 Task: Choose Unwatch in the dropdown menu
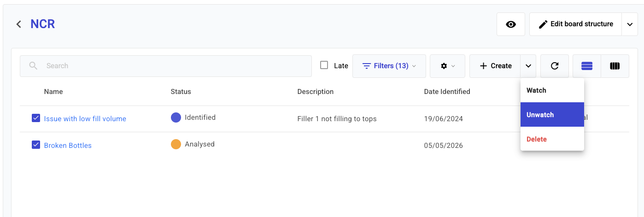[x=552, y=115]
